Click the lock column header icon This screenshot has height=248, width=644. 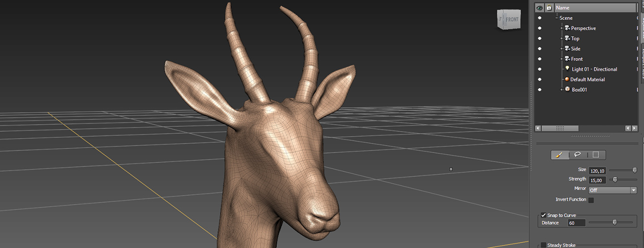point(549,8)
